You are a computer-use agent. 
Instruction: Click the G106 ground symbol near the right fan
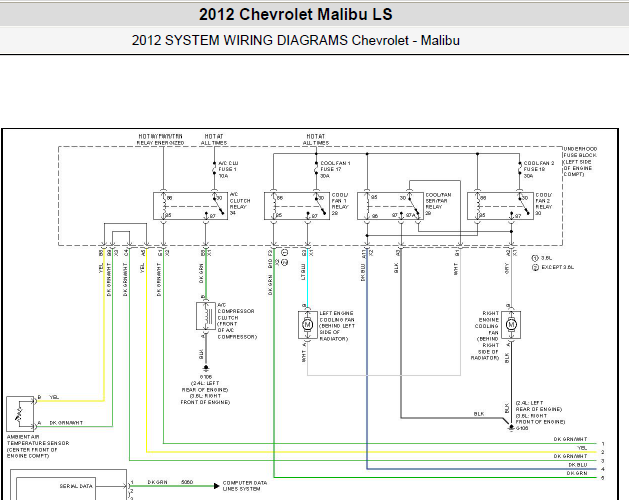pyautogui.click(x=511, y=428)
